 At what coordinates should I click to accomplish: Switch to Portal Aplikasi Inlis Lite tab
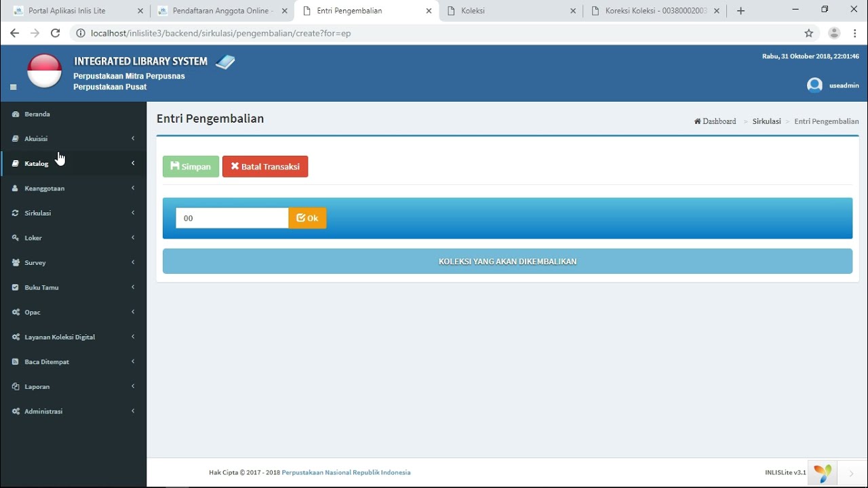76,11
